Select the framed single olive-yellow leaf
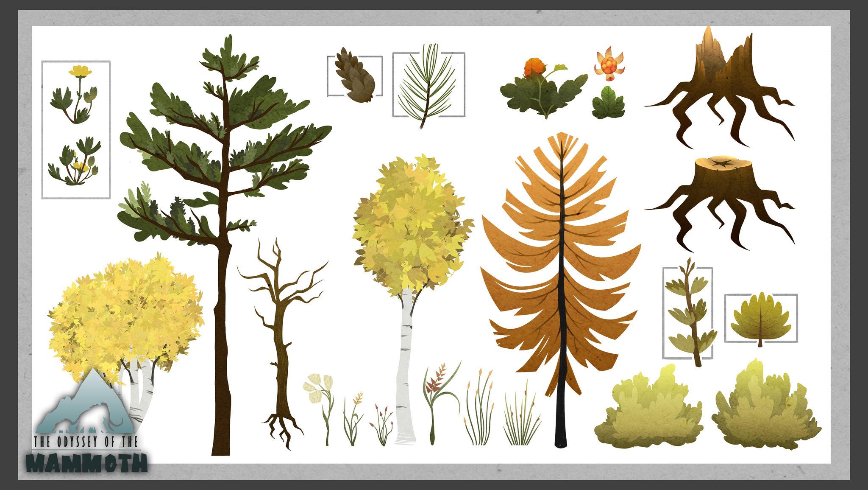The height and width of the screenshot is (490, 868). (x=761, y=319)
